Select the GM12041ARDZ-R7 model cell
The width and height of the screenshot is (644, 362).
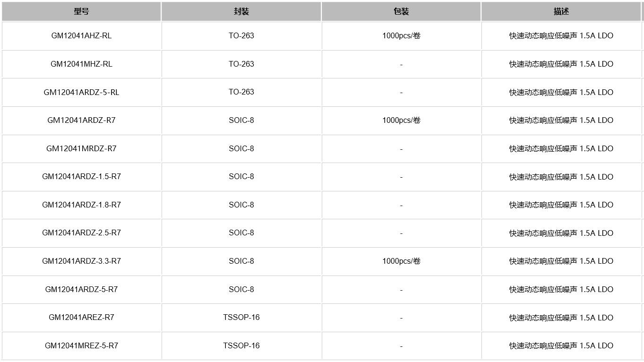pos(81,121)
